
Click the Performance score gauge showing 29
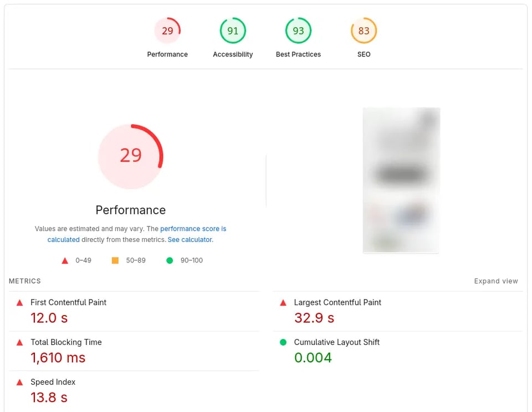[167, 31]
